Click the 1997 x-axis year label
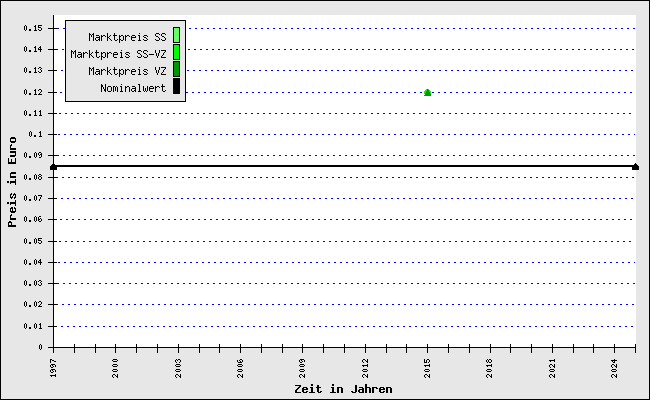650x400 pixels. point(53,368)
